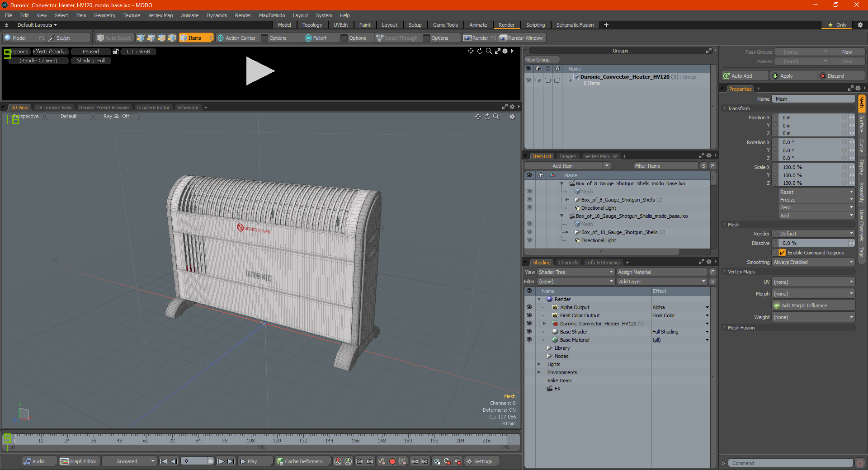868x470 pixels.
Task: Open the Smoothing Always Enabled dropdown
Action: (x=813, y=262)
